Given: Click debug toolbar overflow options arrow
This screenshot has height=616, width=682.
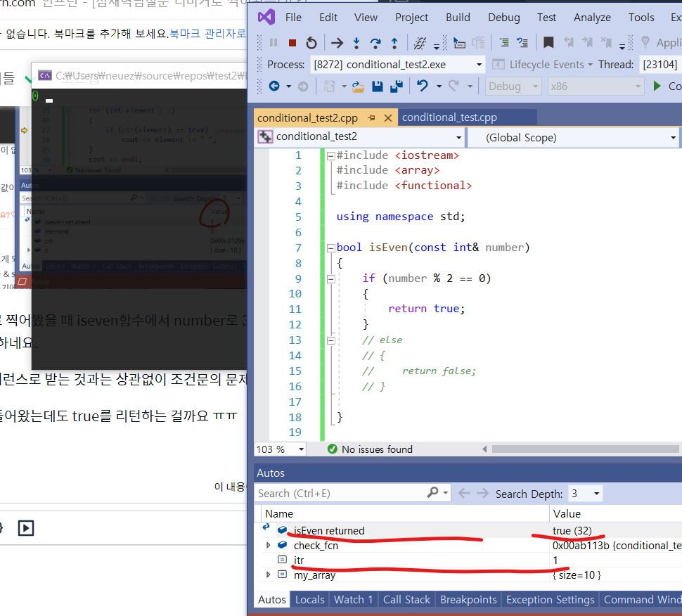Looking at the screenshot, I should pos(437,46).
